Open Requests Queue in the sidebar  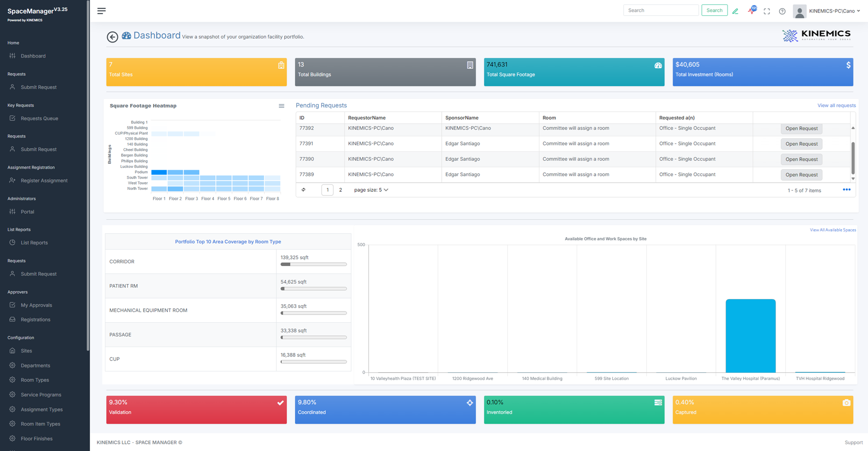pyautogui.click(x=39, y=118)
